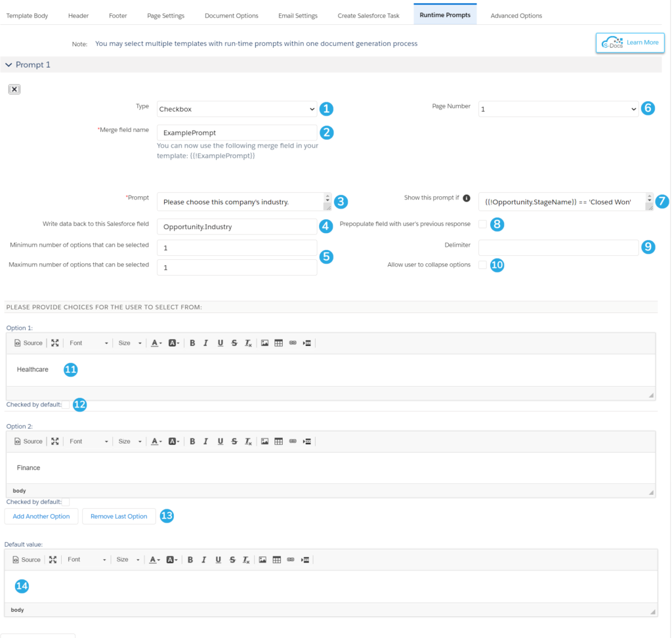Screen dimensions: 672x638
Task: Toggle Source view in Option 1 editor
Action: click(x=28, y=343)
